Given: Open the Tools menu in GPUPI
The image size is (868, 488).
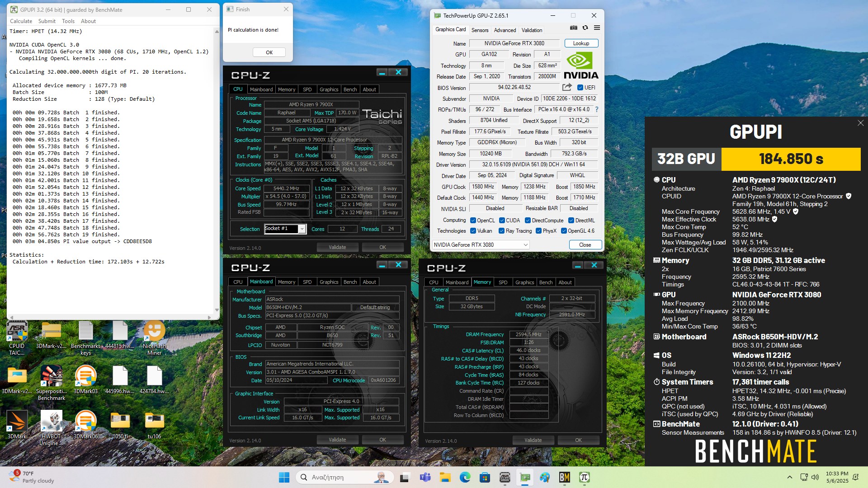Looking at the screenshot, I should 68,21.
